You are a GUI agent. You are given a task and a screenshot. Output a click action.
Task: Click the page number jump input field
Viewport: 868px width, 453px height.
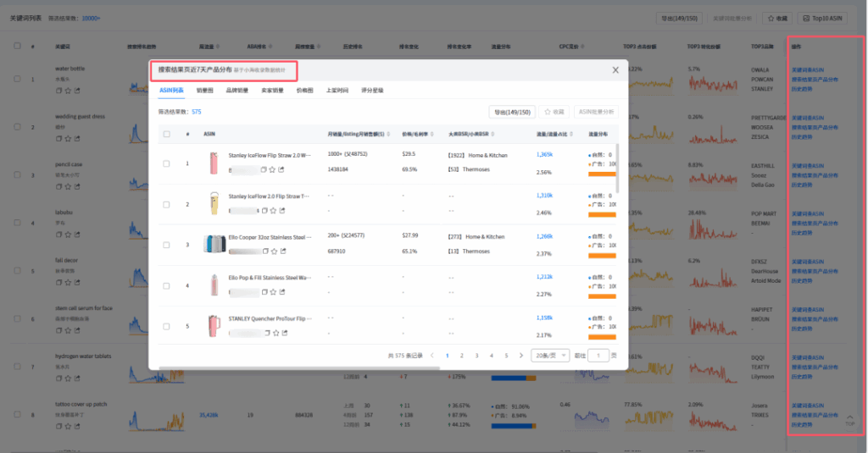coord(598,356)
